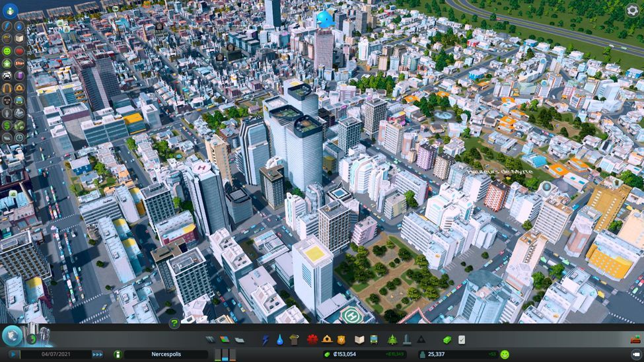
Task: Open the Garbage services menu
Action: pos(294,340)
